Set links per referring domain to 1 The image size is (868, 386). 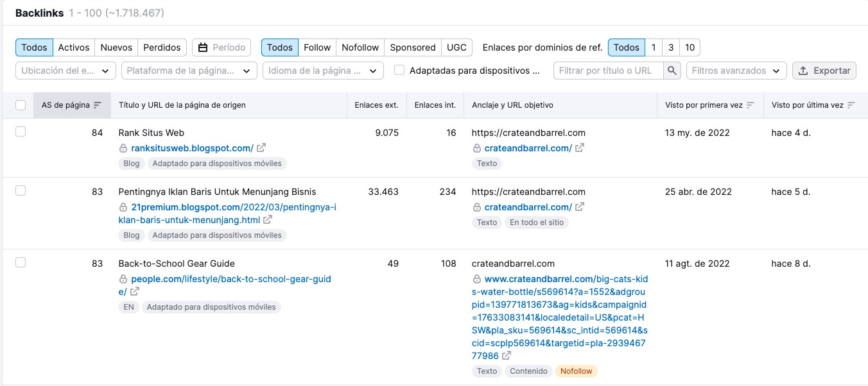point(654,47)
